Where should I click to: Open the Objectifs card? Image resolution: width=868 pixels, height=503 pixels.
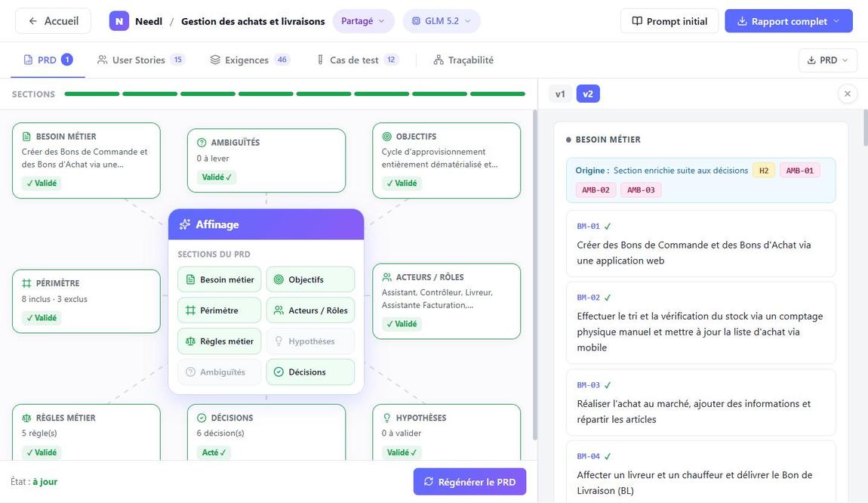pos(446,161)
